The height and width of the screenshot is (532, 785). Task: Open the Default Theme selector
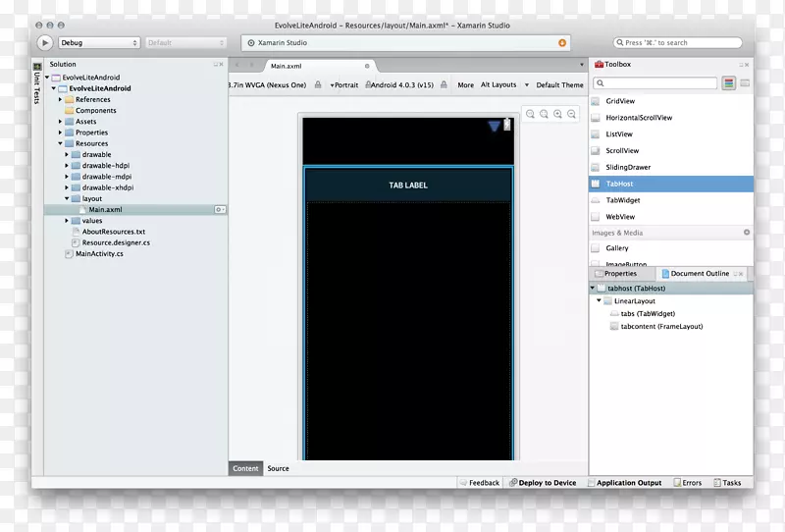(559, 85)
